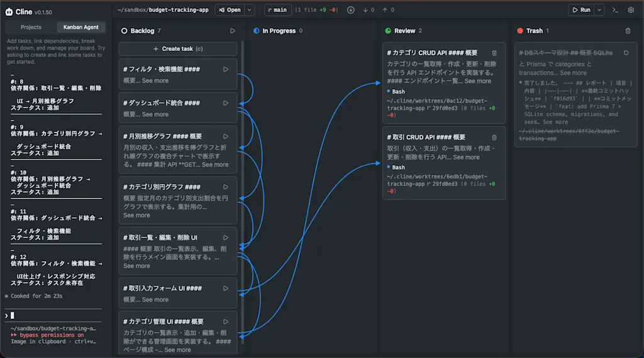Delete the カテゴリ CRUD API review card

pos(494,53)
